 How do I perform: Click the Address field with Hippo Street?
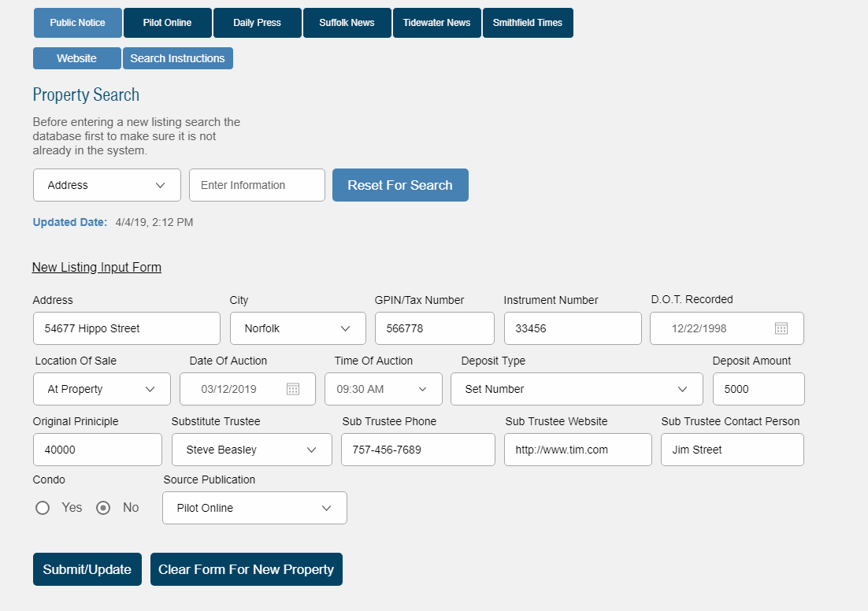pyautogui.click(x=127, y=328)
